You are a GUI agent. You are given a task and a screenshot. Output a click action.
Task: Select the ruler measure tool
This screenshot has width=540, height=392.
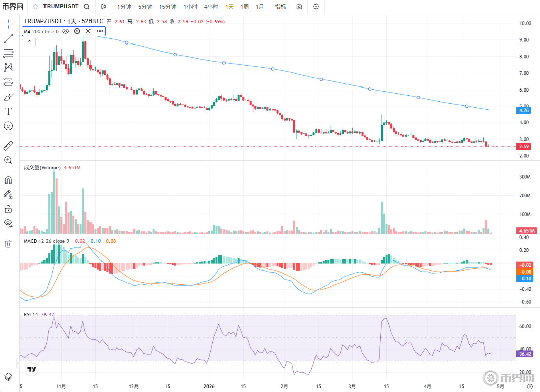coord(8,146)
